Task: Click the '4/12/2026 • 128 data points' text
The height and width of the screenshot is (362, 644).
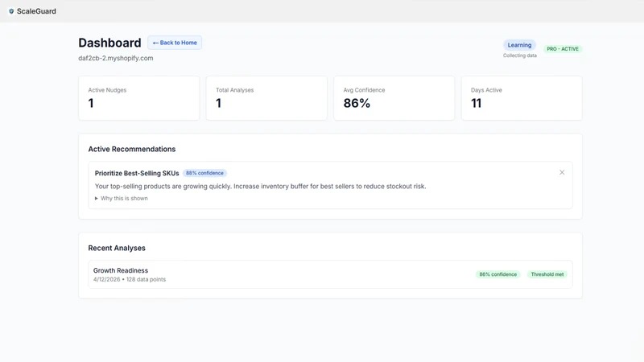Action: [130, 279]
